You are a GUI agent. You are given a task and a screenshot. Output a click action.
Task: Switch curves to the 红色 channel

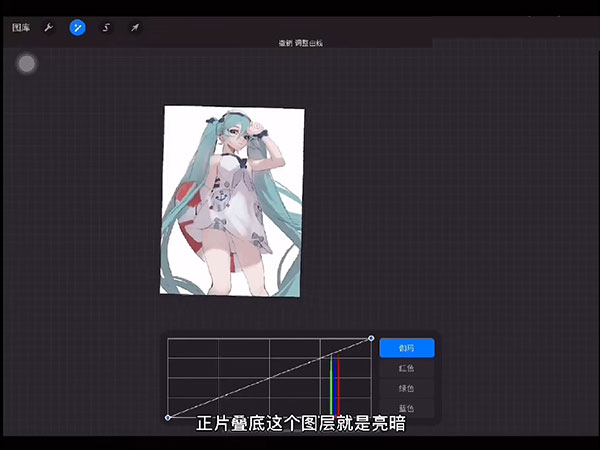[406, 368]
